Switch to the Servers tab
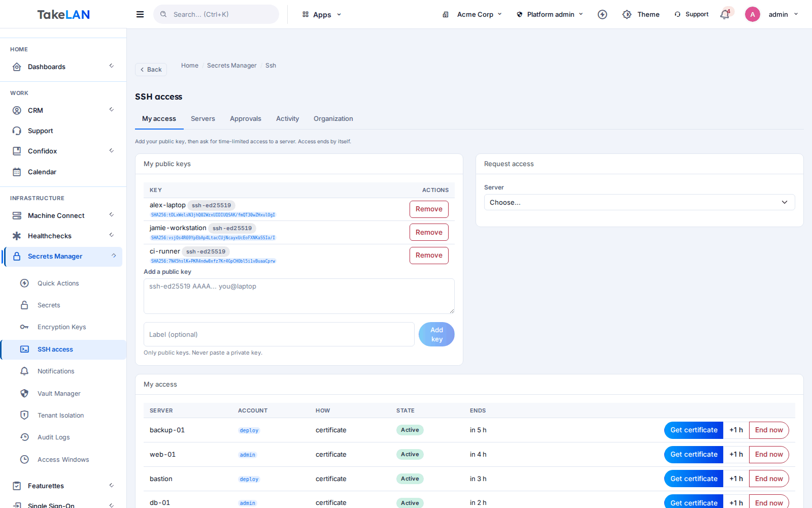 click(x=203, y=118)
